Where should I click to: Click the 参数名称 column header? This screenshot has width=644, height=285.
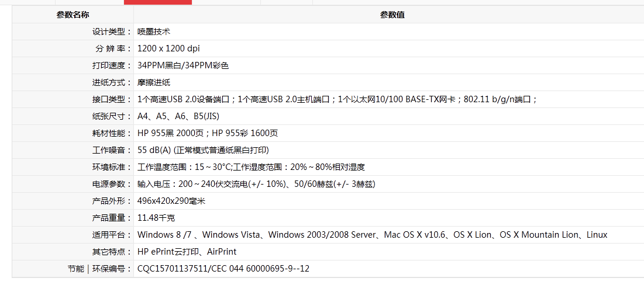73,15
